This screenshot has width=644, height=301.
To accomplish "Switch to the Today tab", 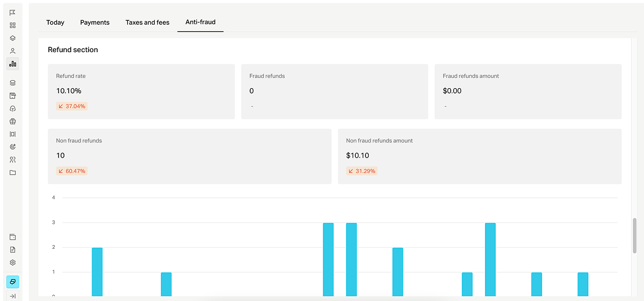I will coord(55,23).
